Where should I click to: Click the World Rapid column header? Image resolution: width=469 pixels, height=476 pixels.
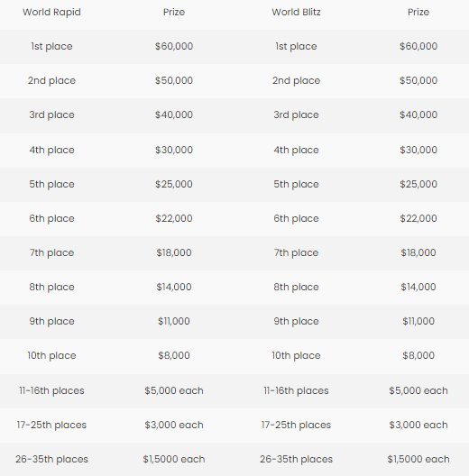pos(51,12)
